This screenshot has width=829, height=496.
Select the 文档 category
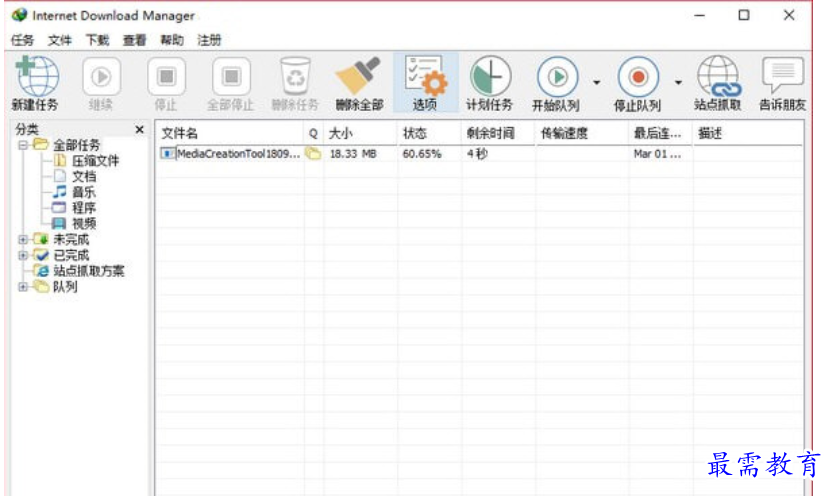tap(84, 177)
